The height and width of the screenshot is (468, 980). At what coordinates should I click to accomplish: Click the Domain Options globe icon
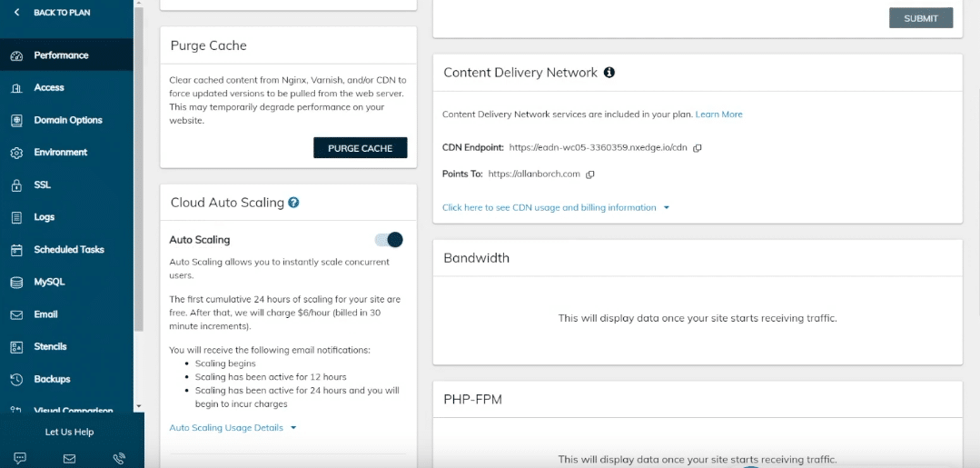coord(17,120)
